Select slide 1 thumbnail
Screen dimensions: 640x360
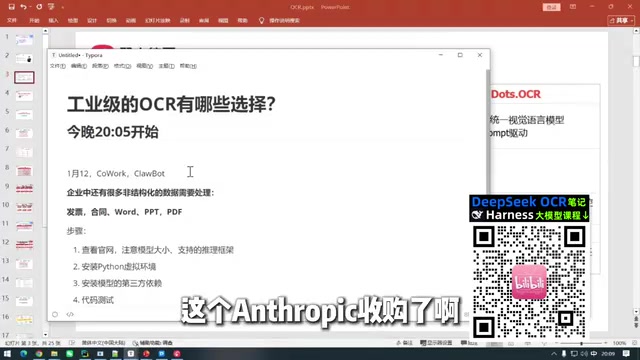tap(24, 39)
